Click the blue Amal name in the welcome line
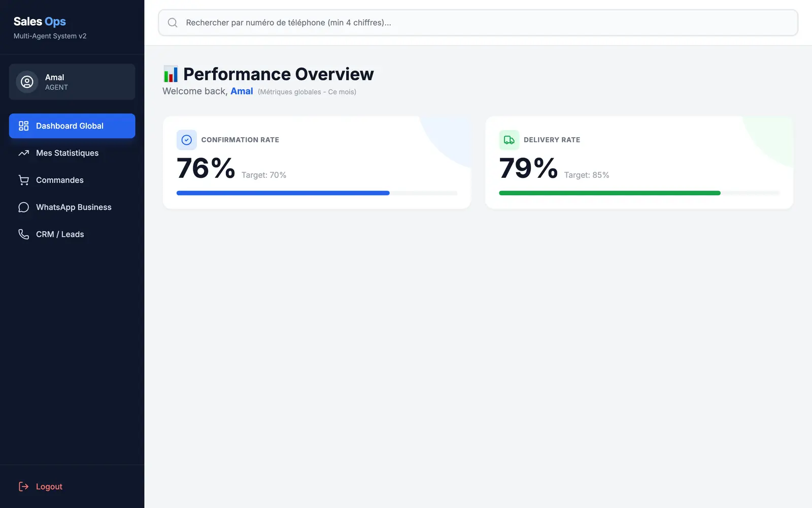 tap(242, 91)
